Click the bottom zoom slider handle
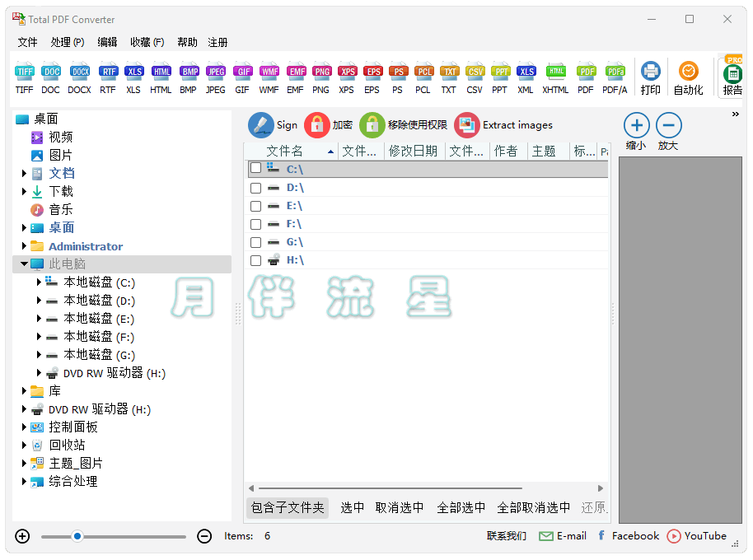Screen dimensions: 753x560 pyautogui.click(x=77, y=536)
